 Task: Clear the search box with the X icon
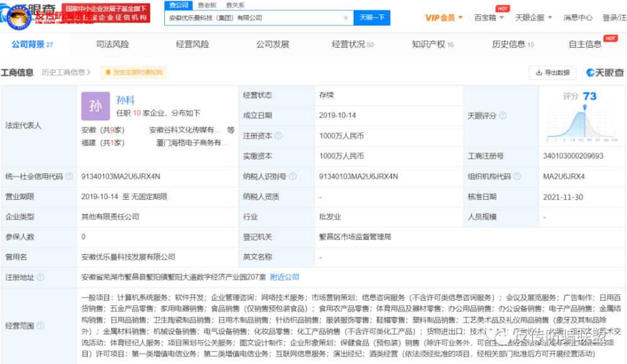346,18
